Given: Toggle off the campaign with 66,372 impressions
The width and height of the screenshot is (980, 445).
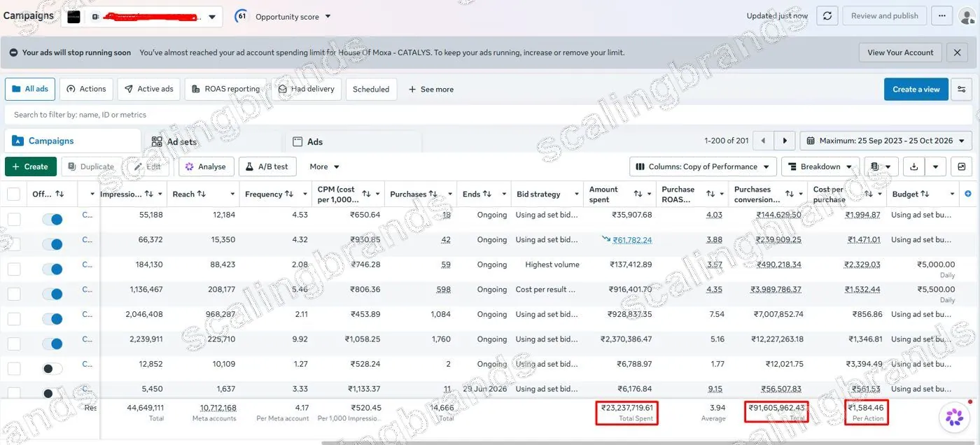Looking at the screenshot, I should pos(52,244).
